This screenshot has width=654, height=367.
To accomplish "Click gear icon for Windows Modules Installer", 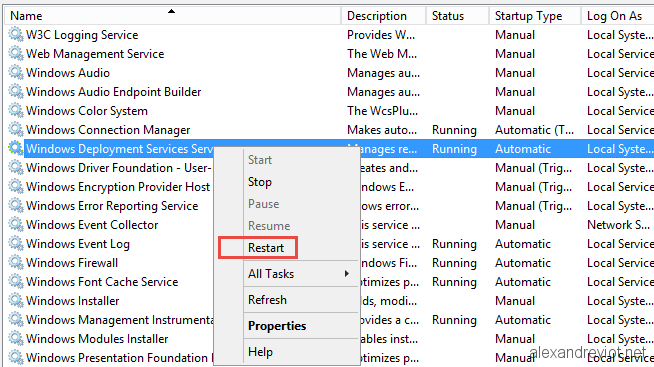I will pos(16,338).
